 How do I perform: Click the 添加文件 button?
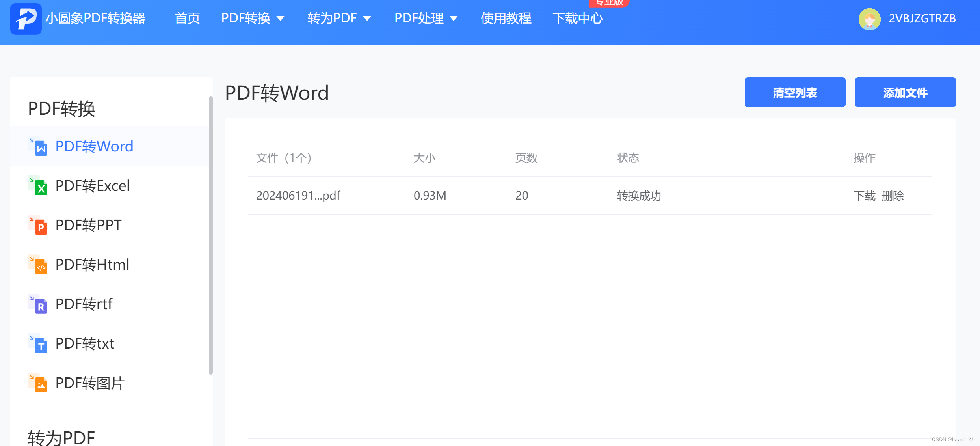(905, 92)
